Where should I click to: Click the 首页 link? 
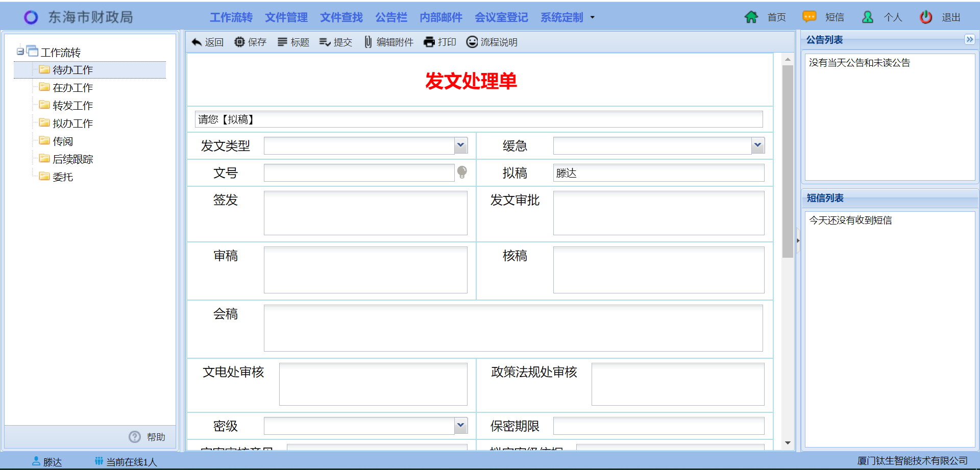click(777, 17)
